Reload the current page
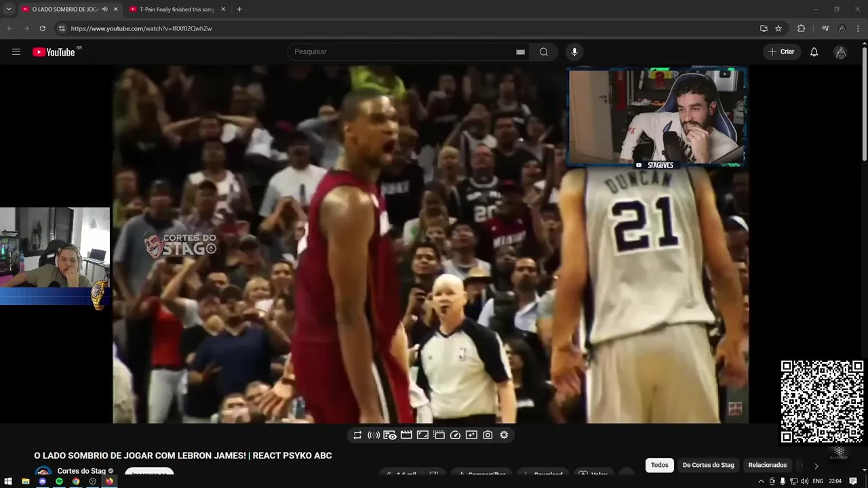 42,28
